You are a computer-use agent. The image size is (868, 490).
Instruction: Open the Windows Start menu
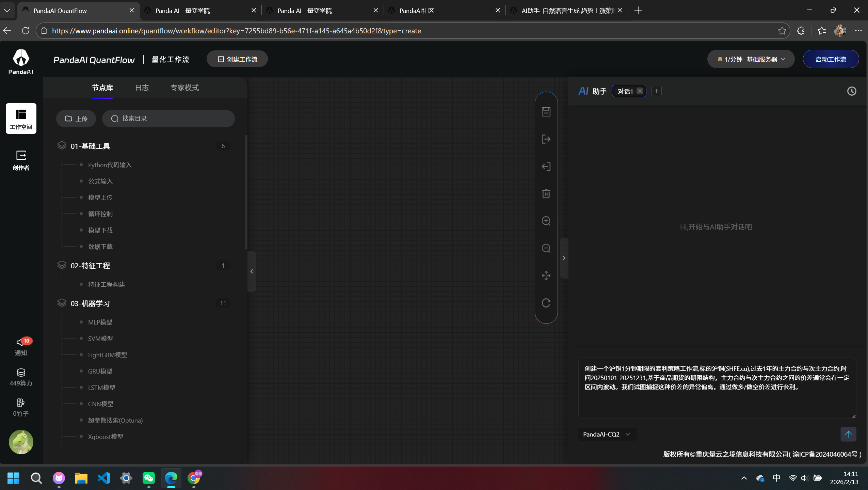(x=14, y=478)
